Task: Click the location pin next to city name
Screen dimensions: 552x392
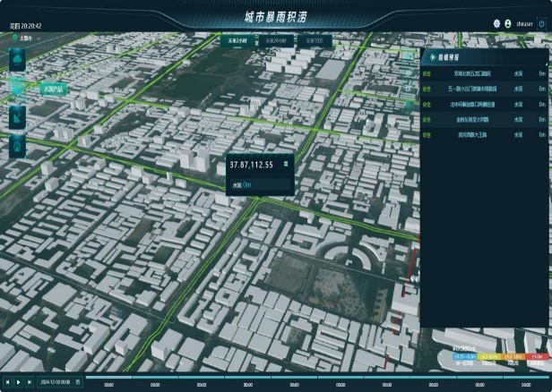Action: (14, 38)
